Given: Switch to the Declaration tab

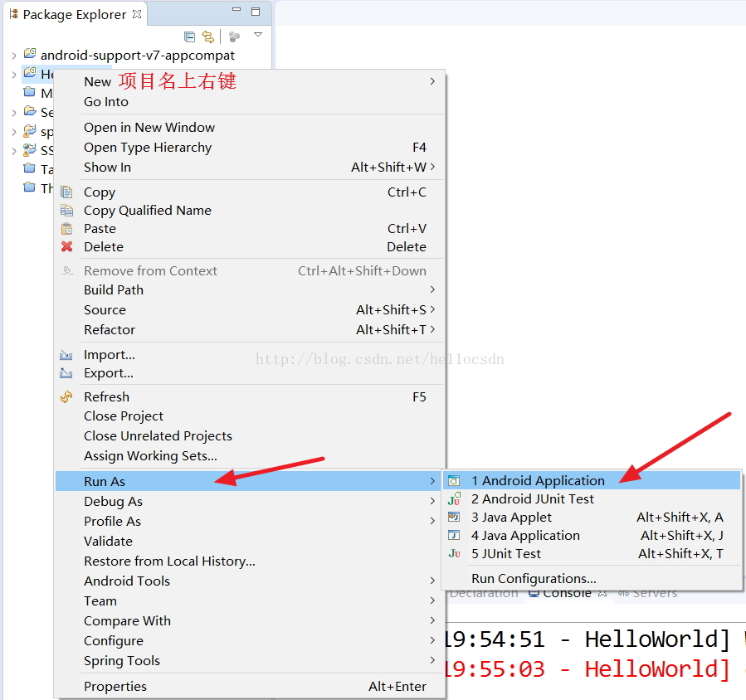Looking at the screenshot, I should pyautogui.click(x=484, y=595).
